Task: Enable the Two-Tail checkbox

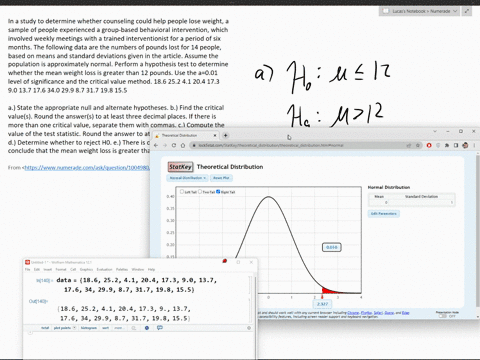Action: point(200,192)
